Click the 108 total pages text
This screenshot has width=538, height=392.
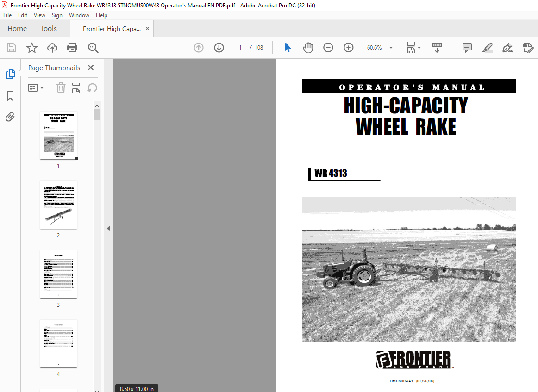click(x=259, y=48)
